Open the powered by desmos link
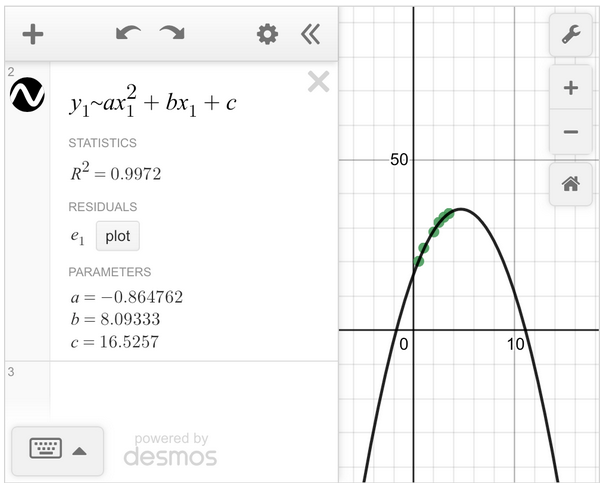This screenshot has height=488, width=604. coord(170,449)
